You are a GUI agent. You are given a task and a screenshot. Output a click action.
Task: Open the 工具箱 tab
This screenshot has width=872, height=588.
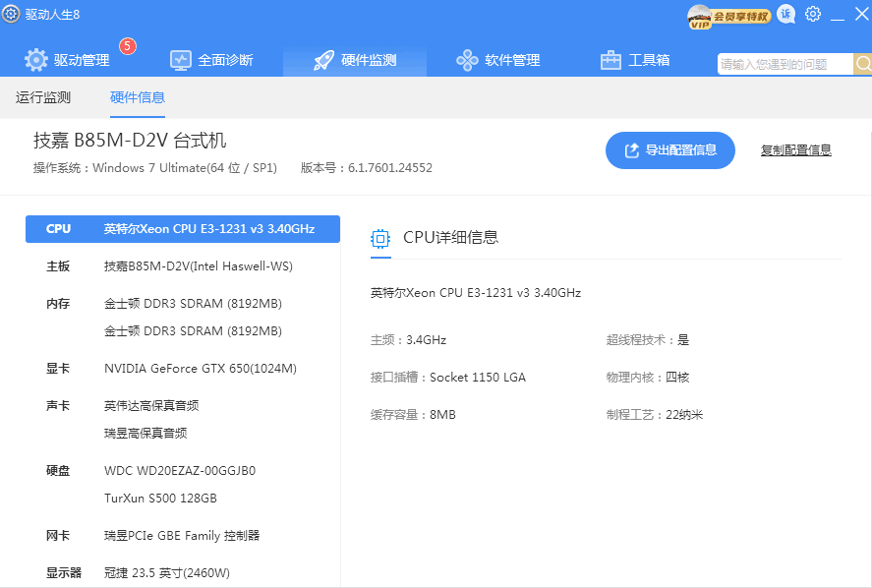pyautogui.click(x=635, y=60)
